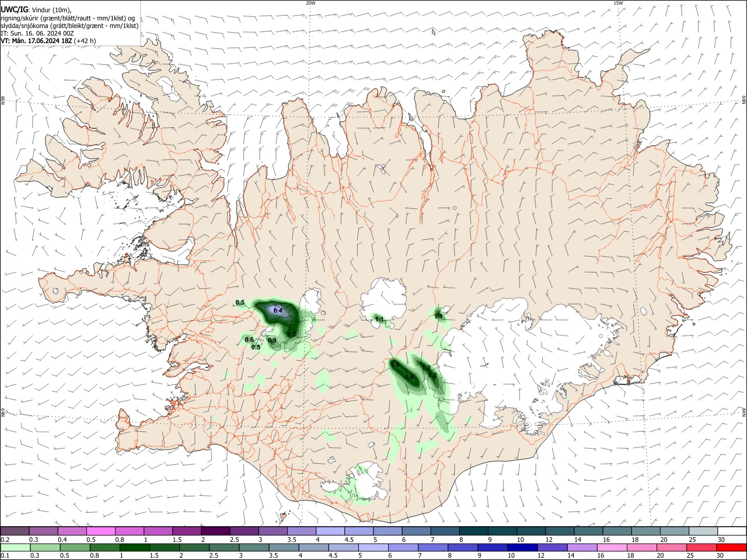This screenshot has width=747, height=560.
Task: Click the '30' value ending the upper legend
Action: point(721,540)
